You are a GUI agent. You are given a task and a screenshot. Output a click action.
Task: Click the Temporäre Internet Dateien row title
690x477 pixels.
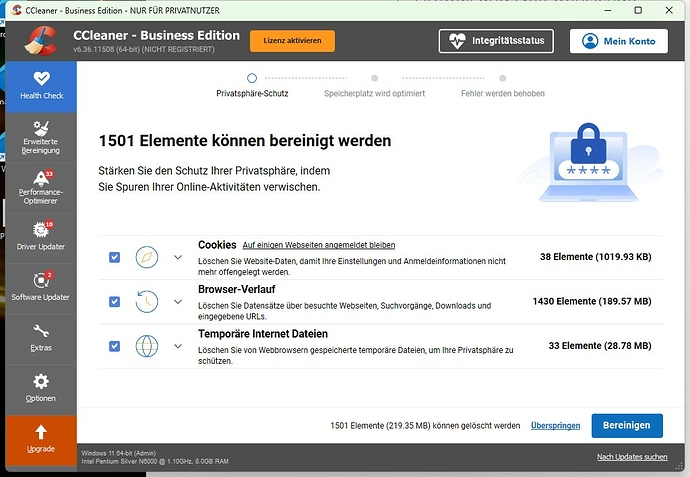[x=263, y=334]
